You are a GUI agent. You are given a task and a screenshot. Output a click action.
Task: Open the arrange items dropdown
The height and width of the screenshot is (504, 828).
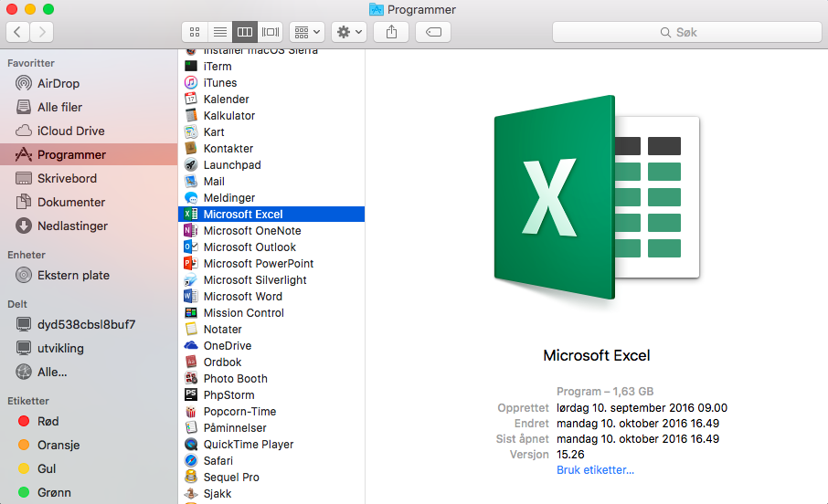coord(307,32)
